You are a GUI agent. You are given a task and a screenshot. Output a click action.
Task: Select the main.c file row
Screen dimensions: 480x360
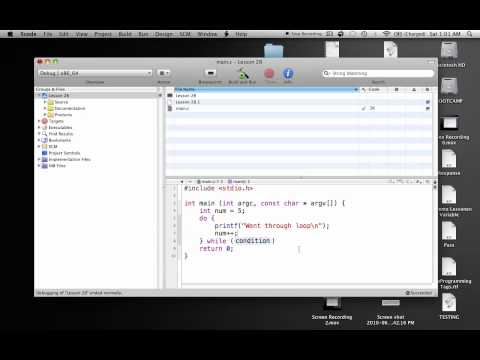[x=299, y=108]
